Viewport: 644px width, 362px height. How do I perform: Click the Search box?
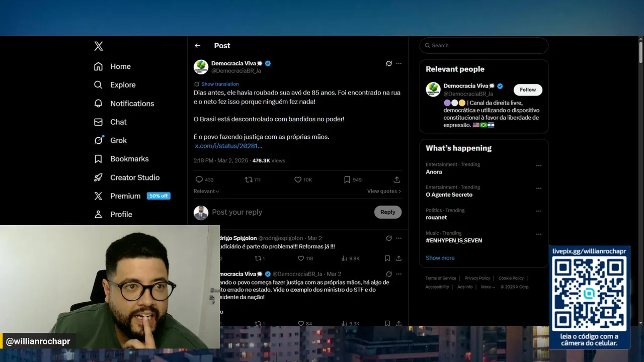tap(484, 45)
